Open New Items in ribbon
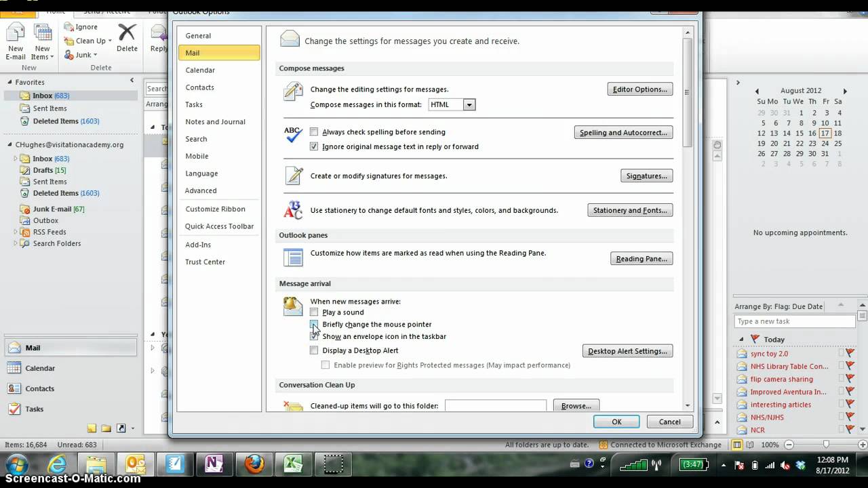This screenshot has height=488, width=868. click(42, 42)
